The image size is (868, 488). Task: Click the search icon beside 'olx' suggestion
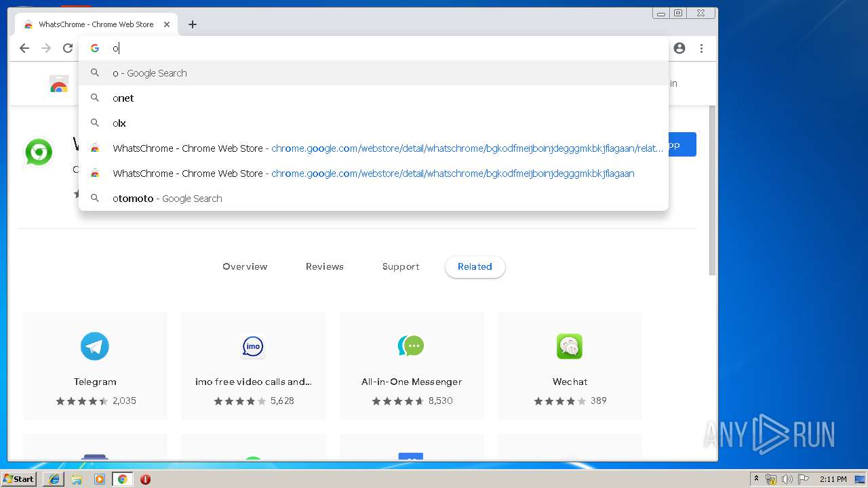[x=95, y=123]
